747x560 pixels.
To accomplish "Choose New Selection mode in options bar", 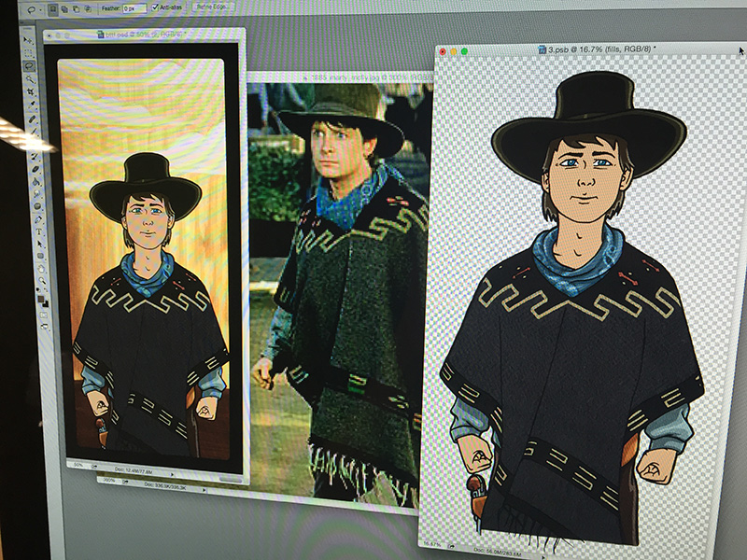I will click(x=53, y=9).
